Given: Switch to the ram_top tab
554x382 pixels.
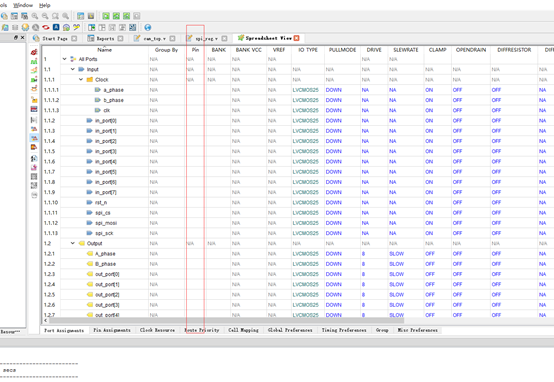Looking at the screenshot, I should coord(154,39).
